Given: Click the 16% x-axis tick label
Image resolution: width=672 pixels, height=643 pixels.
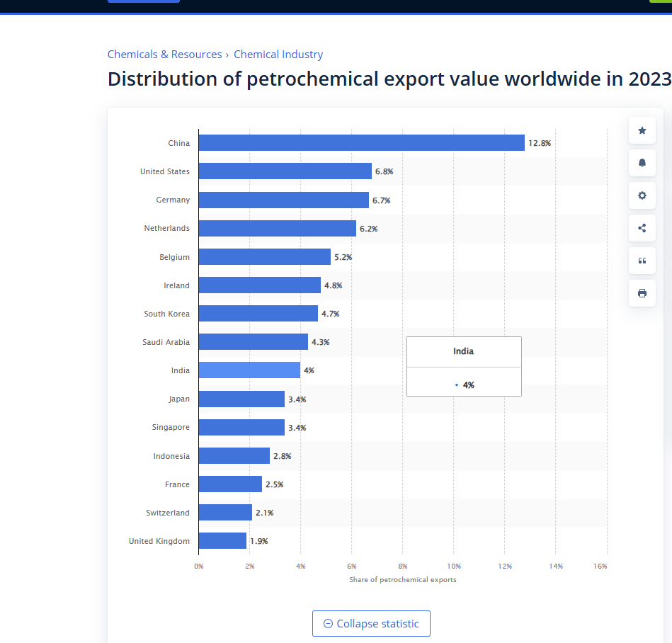Looking at the screenshot, I should (x=600, y=567).
